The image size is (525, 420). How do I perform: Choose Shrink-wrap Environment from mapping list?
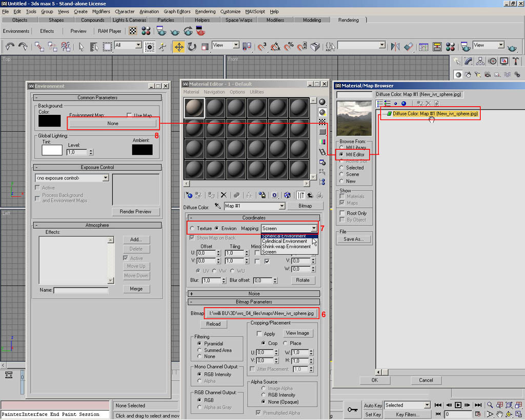[x=286, y=247]
